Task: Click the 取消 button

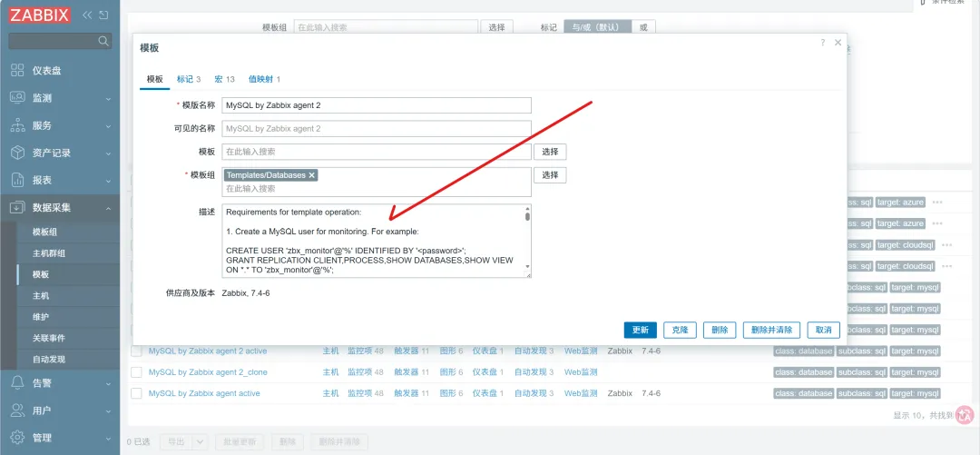Action: (823, 330)
